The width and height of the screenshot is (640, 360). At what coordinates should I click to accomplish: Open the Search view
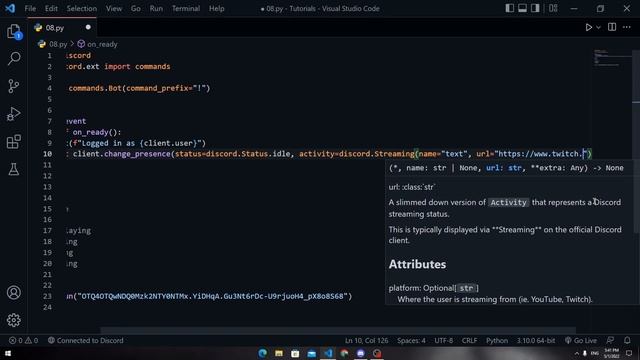click(x=14, y=59)
